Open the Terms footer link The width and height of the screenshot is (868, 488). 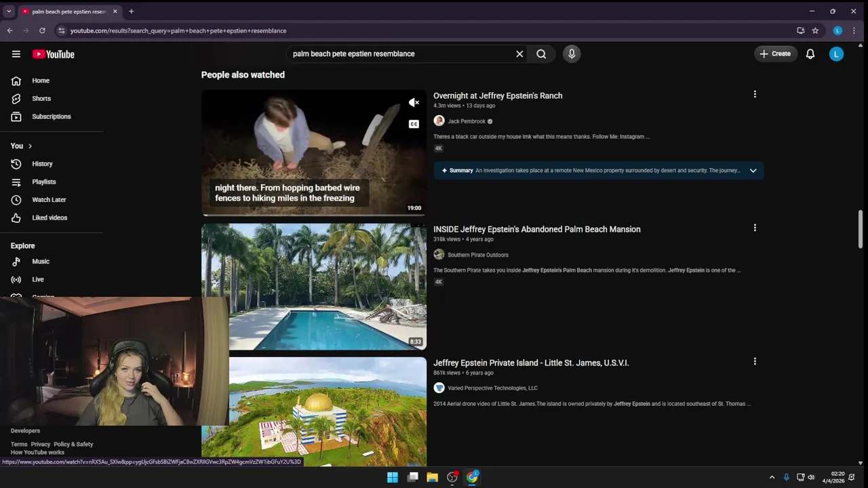[x=19, y=445]
